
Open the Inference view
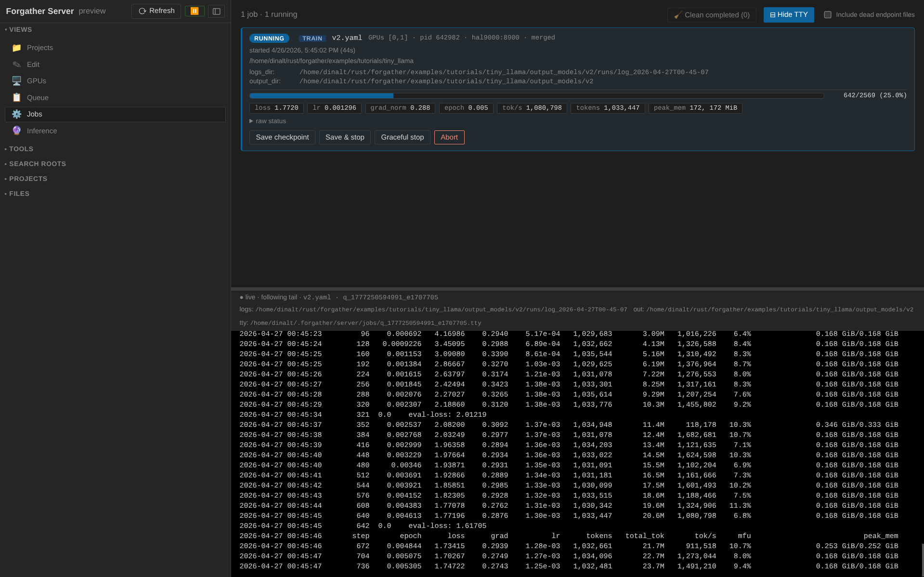tap(115, 131)
